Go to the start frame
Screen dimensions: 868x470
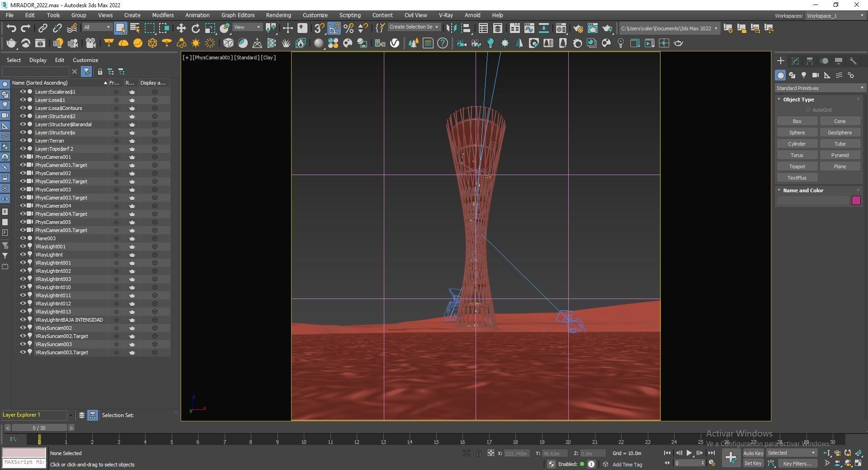click(x=667, y=453)
